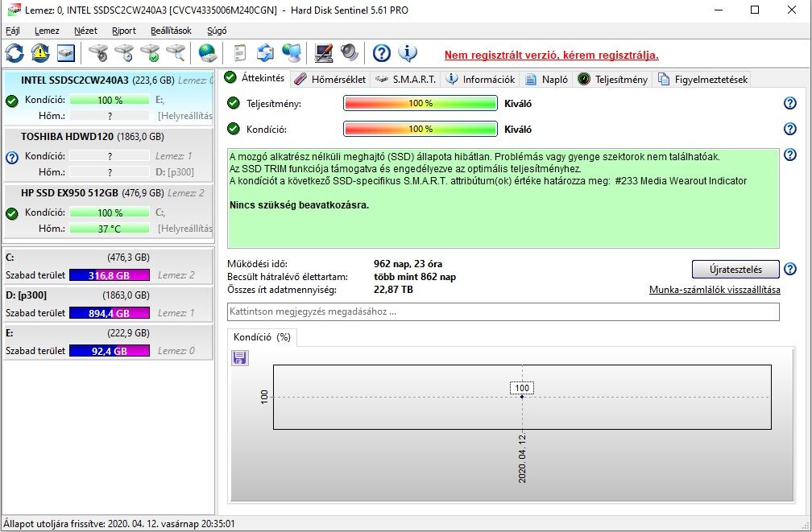Image resolution: width=812 pixels, height=532 pixels.
Task: Click the disk with green checkmark icon
Action: click(x=150, y=53)
